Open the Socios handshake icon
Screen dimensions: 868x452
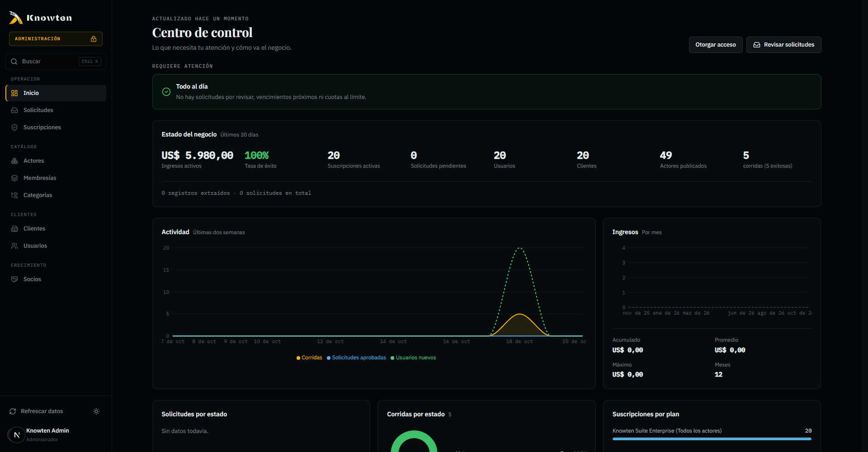14,279
